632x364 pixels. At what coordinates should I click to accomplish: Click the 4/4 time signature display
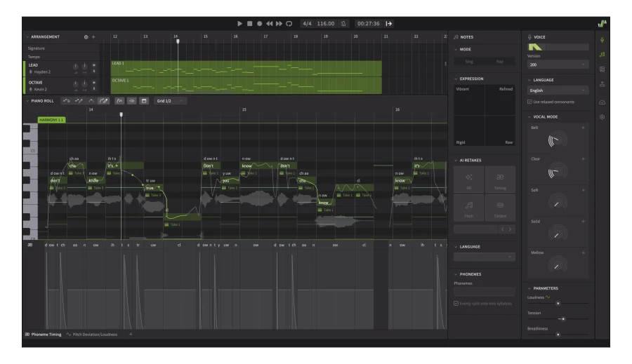[307, 24]
